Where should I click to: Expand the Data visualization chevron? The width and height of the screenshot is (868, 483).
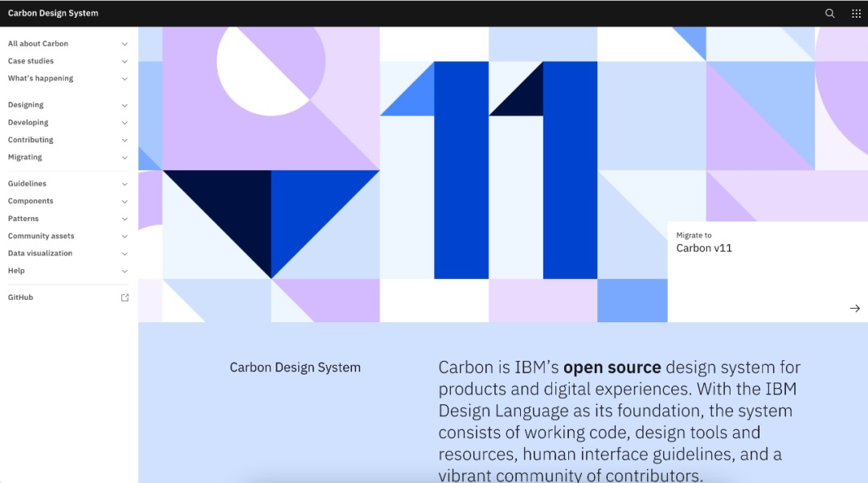pos(125,253)
